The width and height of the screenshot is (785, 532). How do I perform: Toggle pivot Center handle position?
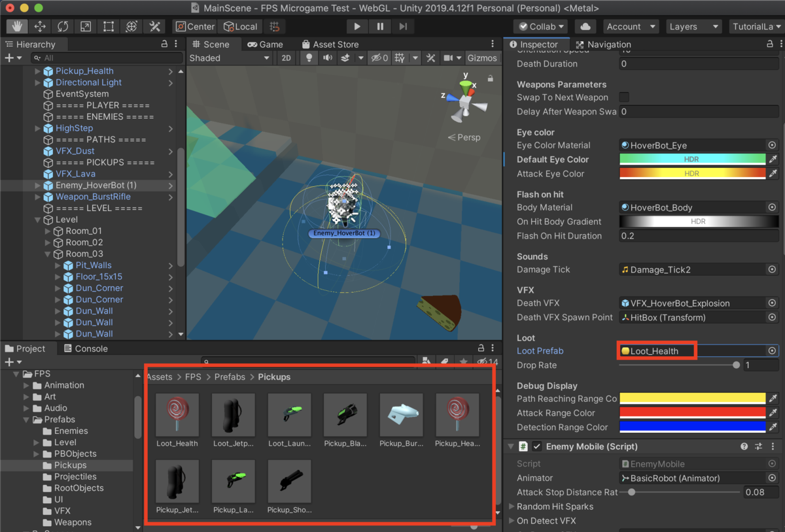tap(194, 27)
